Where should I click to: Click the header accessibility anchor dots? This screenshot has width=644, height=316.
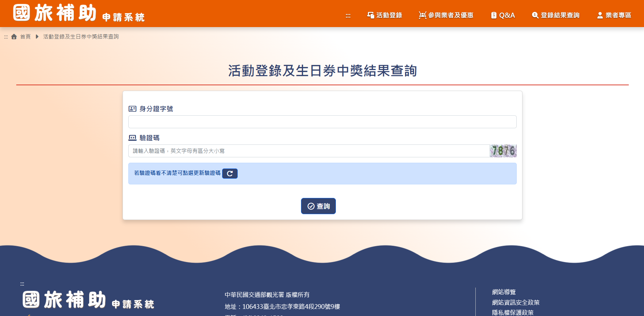[x=348, y=16]
